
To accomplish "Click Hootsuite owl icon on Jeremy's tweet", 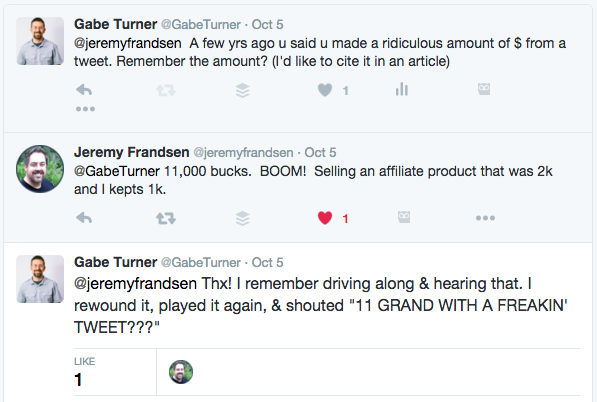I will 404,217.
